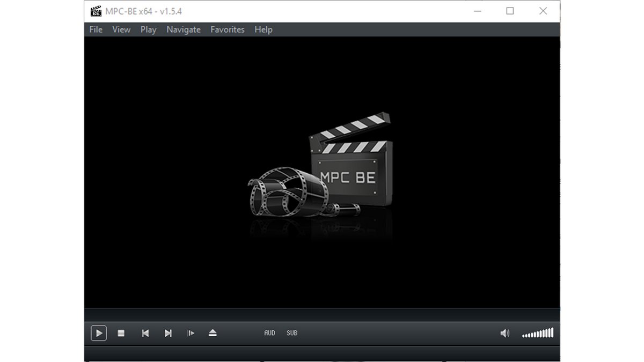Skip to the next file
The height and width of the screenshot is (362, 644).
point(167,333)
